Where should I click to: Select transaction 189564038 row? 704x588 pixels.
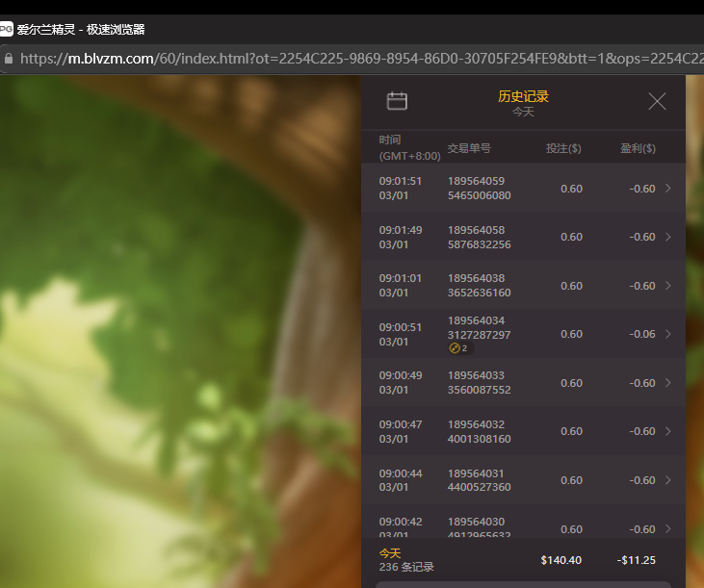(x=520, y=286)
